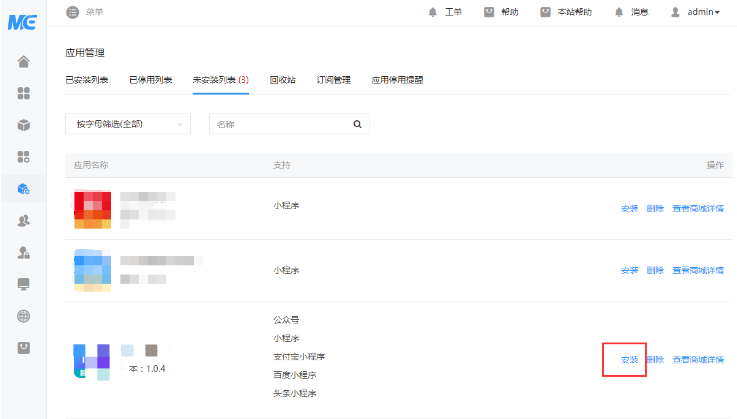
Task: Select the highlighted app management sidebar icon
Action: 23,189
